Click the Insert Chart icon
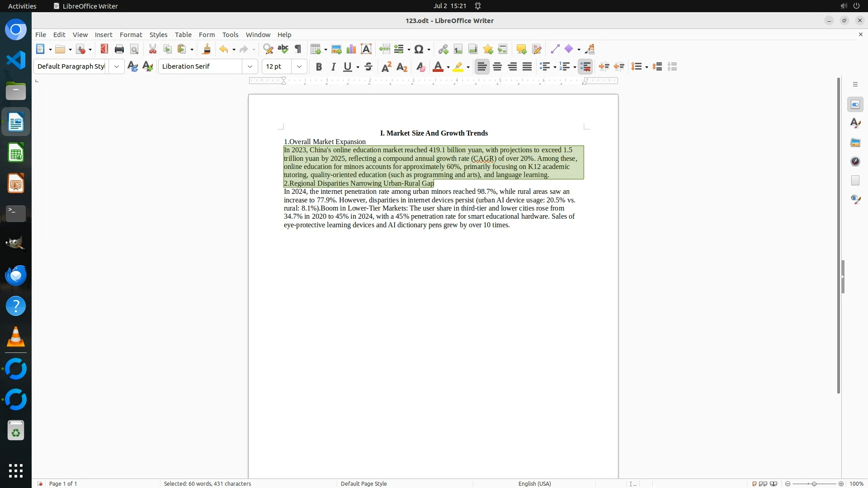The width and height of the screenshot is (868, 488). (x=351, y=49)
